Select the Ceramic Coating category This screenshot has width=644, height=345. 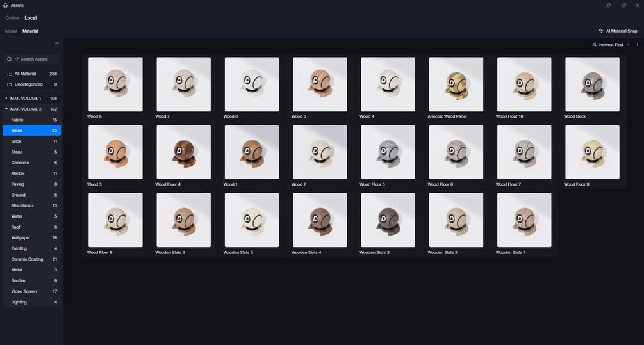[31, 259]
